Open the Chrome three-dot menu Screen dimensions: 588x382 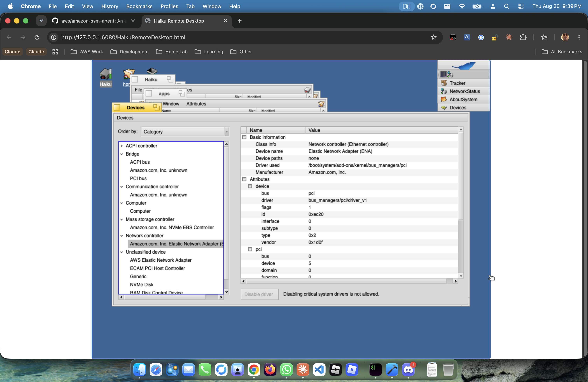(579, 37)
